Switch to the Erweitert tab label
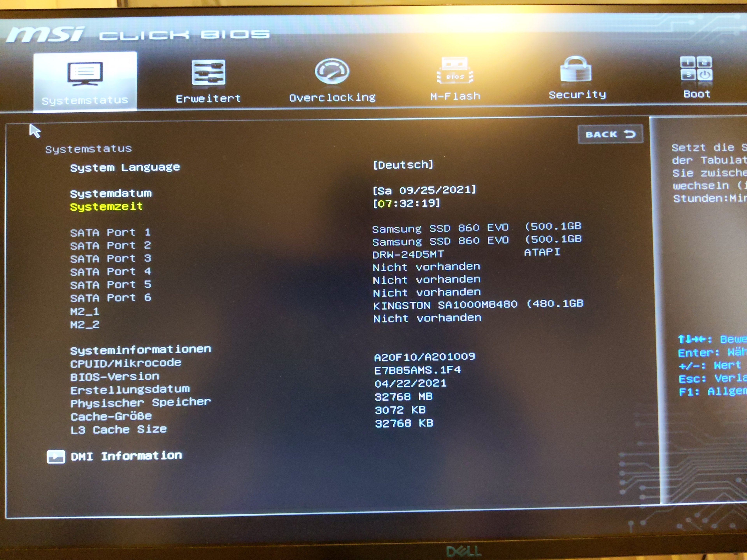This screenshot has height=560, width=747. (x=208, y=99)
